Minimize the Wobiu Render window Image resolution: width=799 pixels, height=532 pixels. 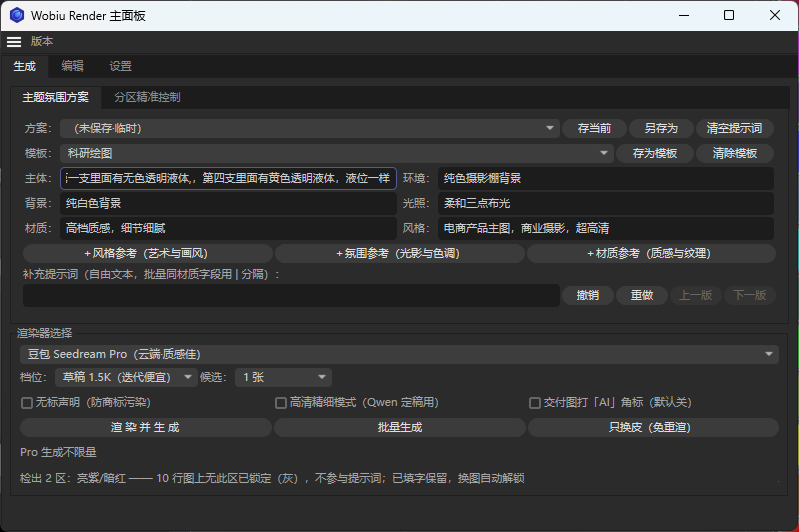[684, 15]
